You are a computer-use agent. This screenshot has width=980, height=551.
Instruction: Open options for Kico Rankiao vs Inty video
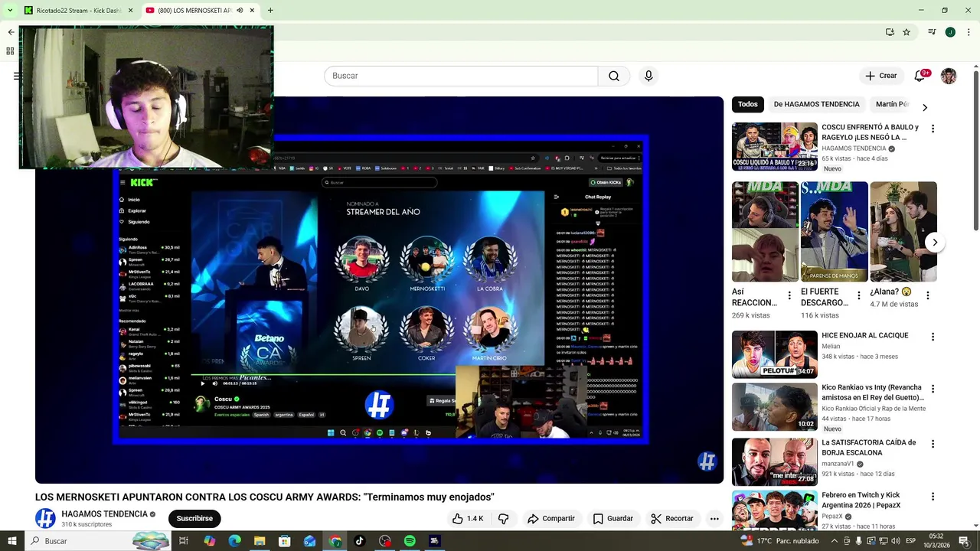point(933,389)
